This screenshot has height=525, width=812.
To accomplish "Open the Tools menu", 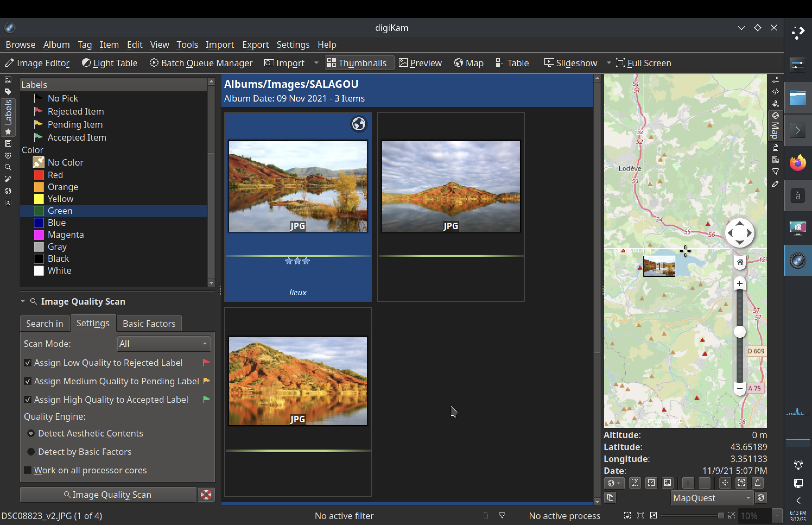I will point(187,45).
